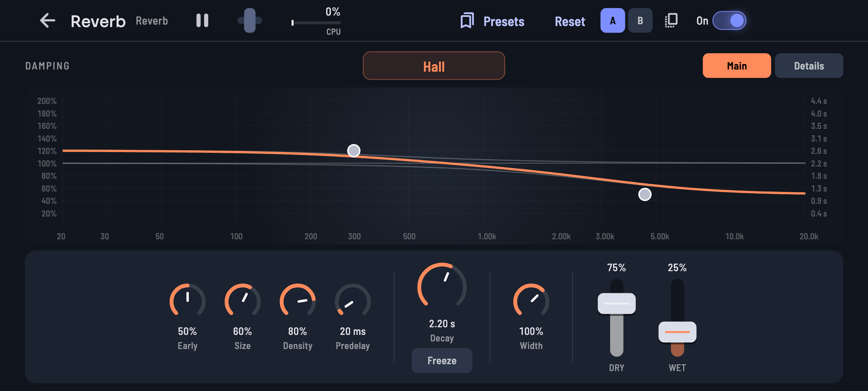The image size is (868, 391).
Task: Select the high damping node near 4 kHz
Action: pyautogui.click(x=645, y=195)
